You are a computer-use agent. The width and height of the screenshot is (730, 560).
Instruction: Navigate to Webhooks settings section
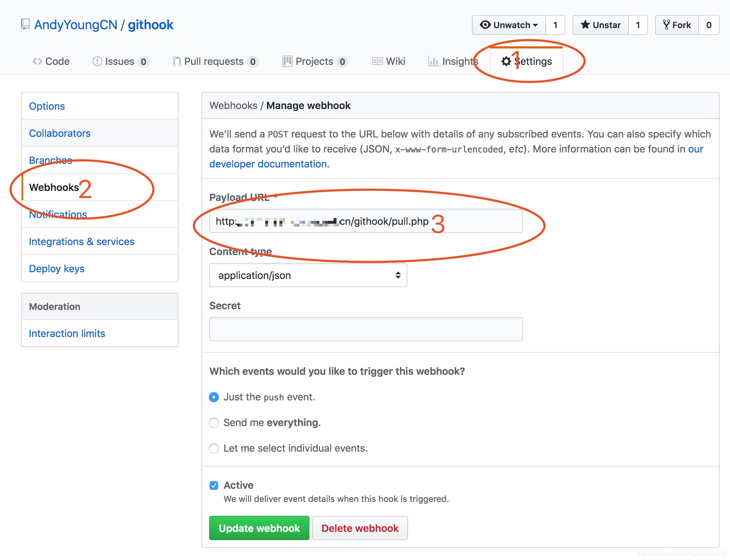click(x=53, y=187)
